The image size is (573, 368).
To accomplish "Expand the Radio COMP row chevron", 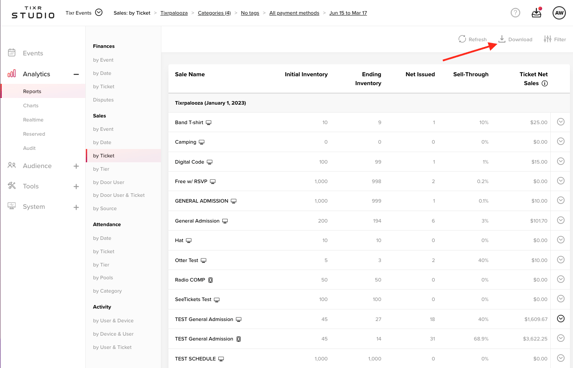I will pos(561,279).
